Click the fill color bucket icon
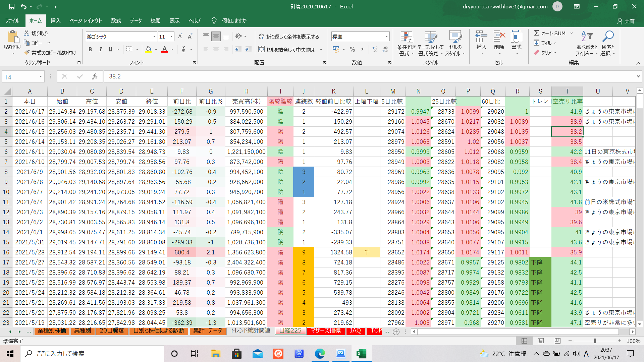This screenshot has width=644, height=362. [x=148, y=49]
